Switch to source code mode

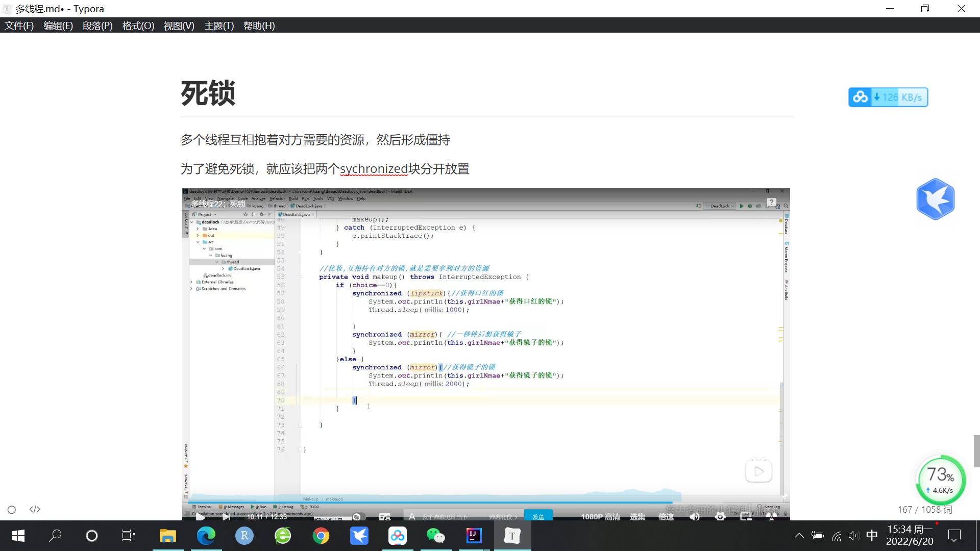(35, 510)
